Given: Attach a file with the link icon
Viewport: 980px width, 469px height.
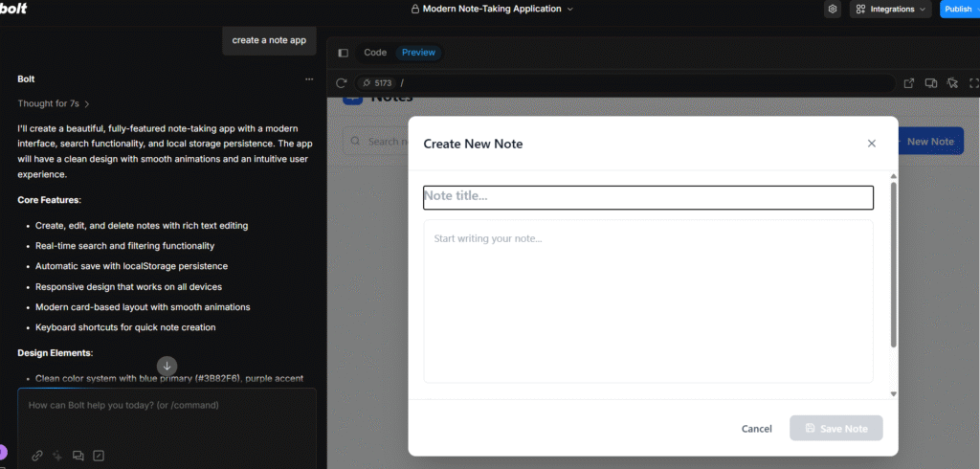Looking at the screenshot, I should 37,456.
